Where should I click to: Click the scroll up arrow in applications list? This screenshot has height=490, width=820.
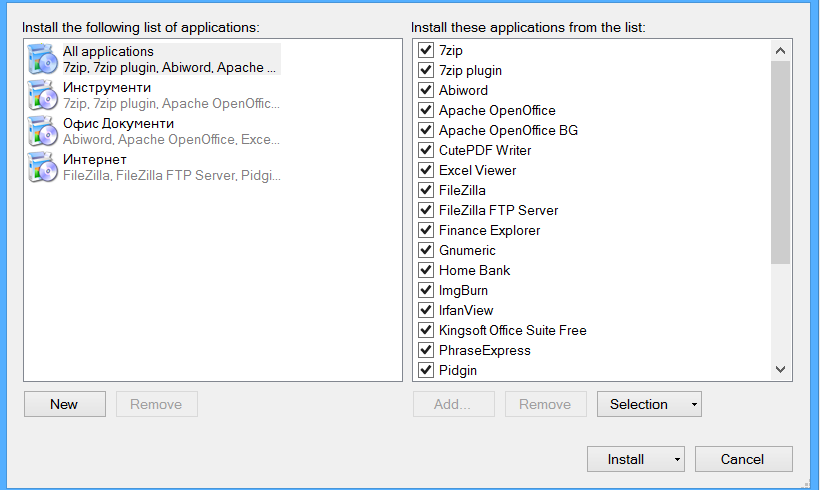pos(780,51)
